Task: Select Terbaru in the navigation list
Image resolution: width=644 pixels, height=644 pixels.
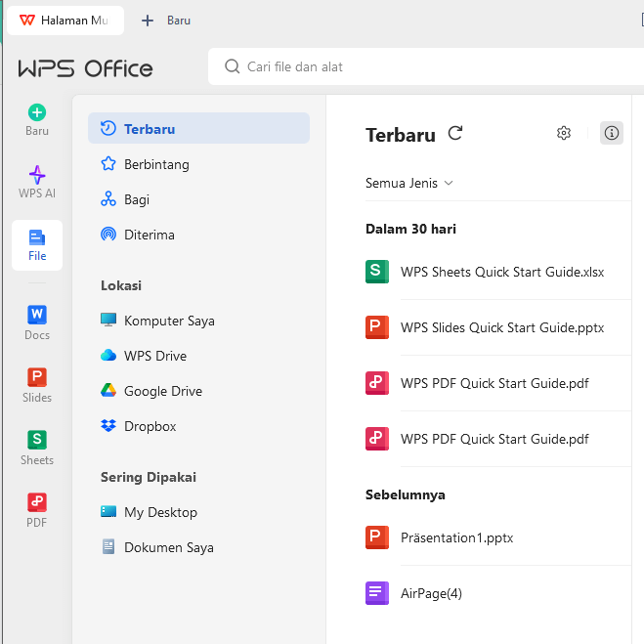Action: point(198,129)
